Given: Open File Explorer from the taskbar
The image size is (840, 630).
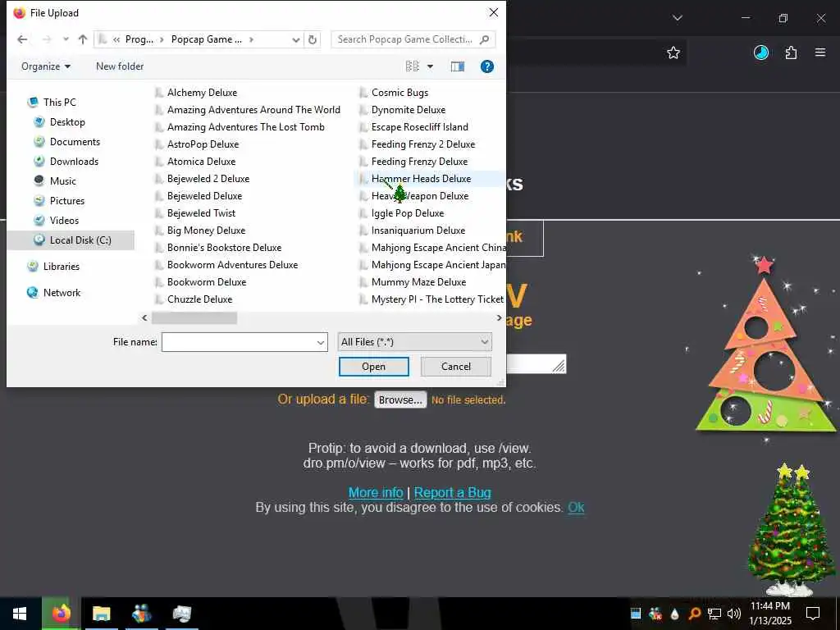Looking at the screenshot, I should click(x=101, y=614).
